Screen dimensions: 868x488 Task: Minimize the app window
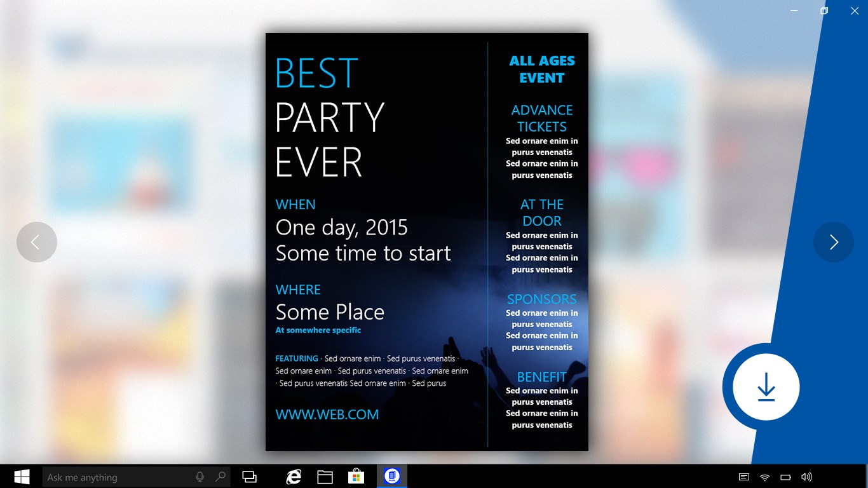(794, 11)
